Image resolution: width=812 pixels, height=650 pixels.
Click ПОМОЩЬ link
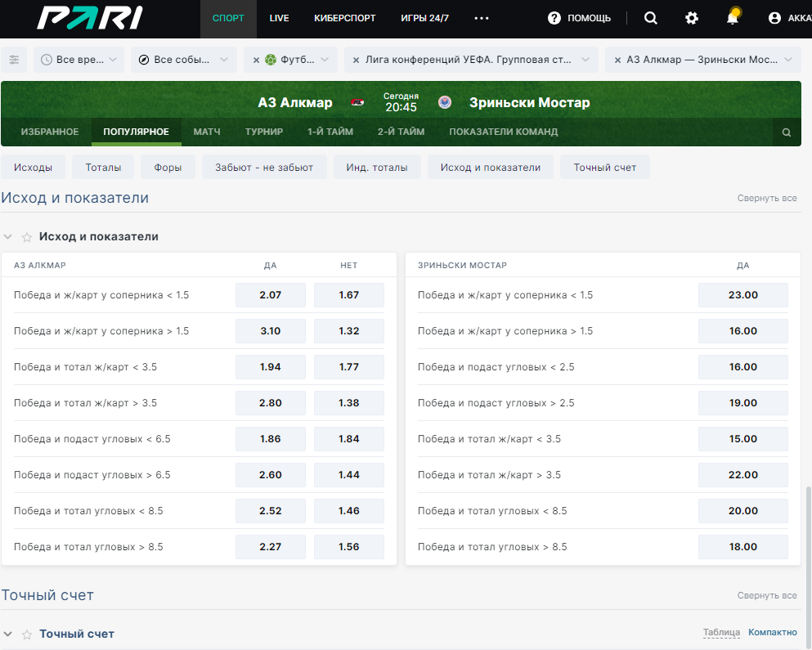tap(589, 18)
